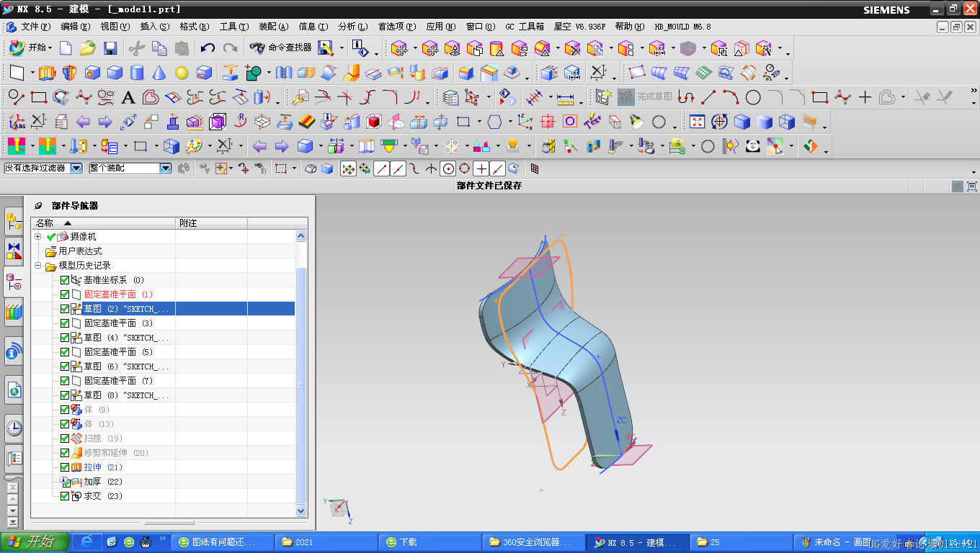Click the binoculars Command Finder icon

tap(257, 48)
